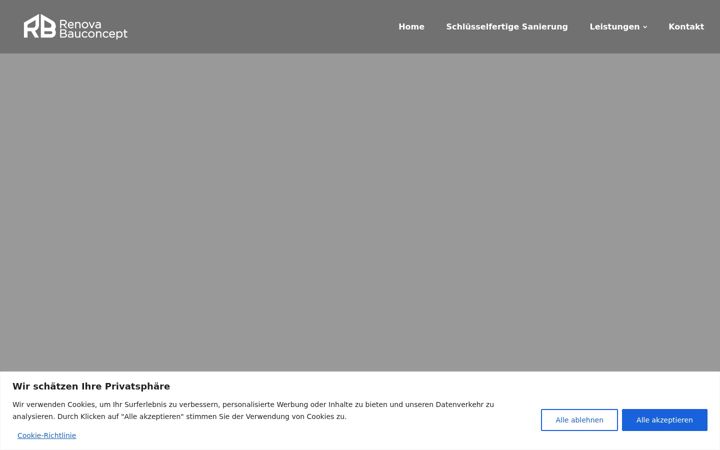Select heading 'Wir schätzen Ihre Privatsphäre'

(x=91, y=386)
